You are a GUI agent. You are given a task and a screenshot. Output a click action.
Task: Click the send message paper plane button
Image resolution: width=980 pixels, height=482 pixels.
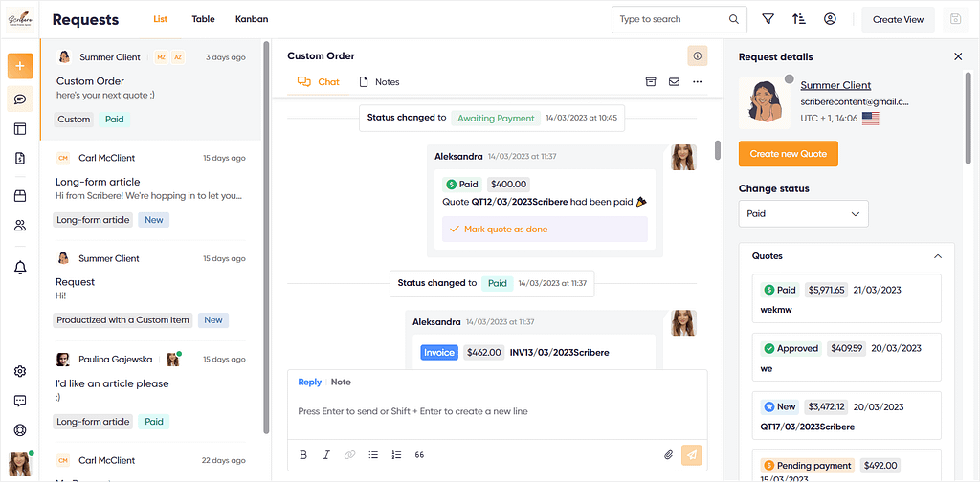[692, 455]
